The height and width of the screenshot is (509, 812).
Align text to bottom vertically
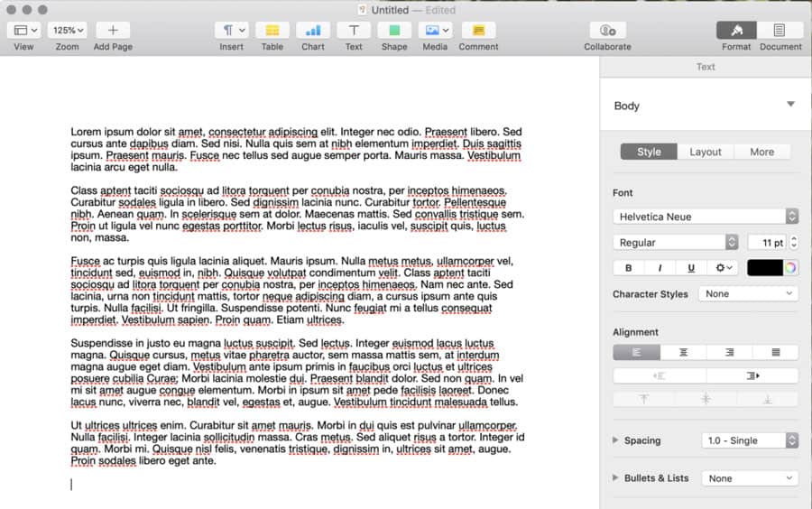(767, 399)
